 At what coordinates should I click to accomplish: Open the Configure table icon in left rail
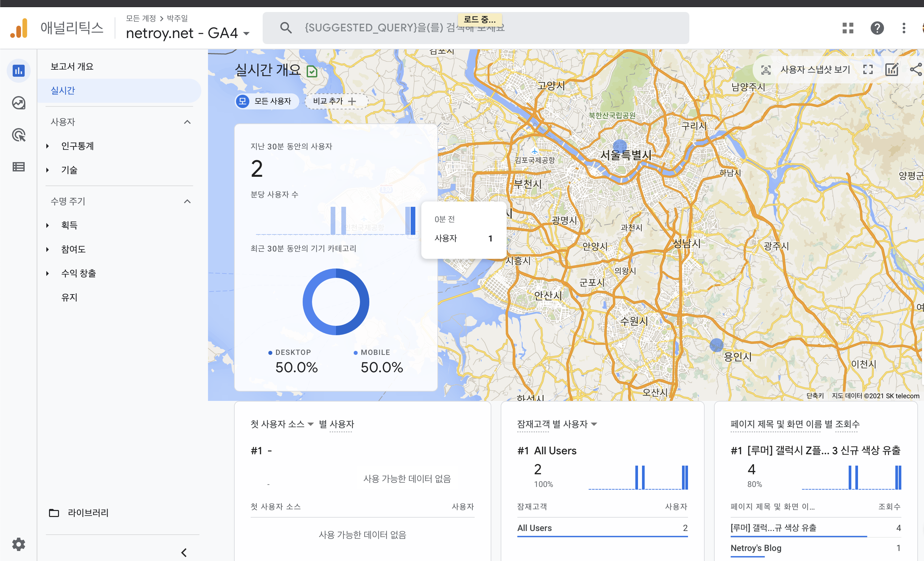(x=18, y=167)
